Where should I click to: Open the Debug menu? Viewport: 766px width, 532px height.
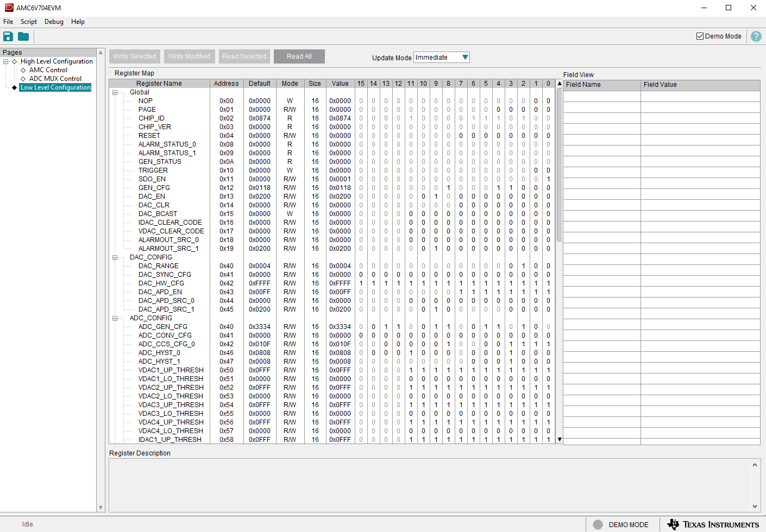[54, 22]
